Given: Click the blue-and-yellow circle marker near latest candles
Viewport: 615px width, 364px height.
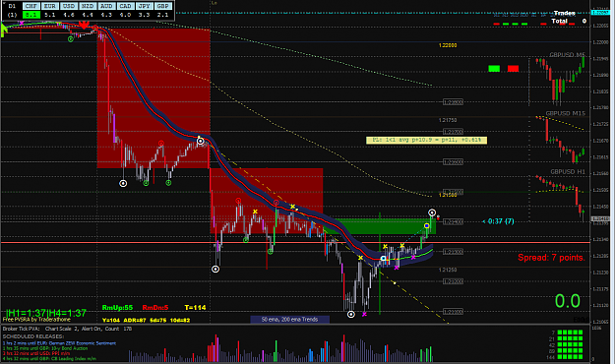Looking at the screenshot, I should pos(427,226).
